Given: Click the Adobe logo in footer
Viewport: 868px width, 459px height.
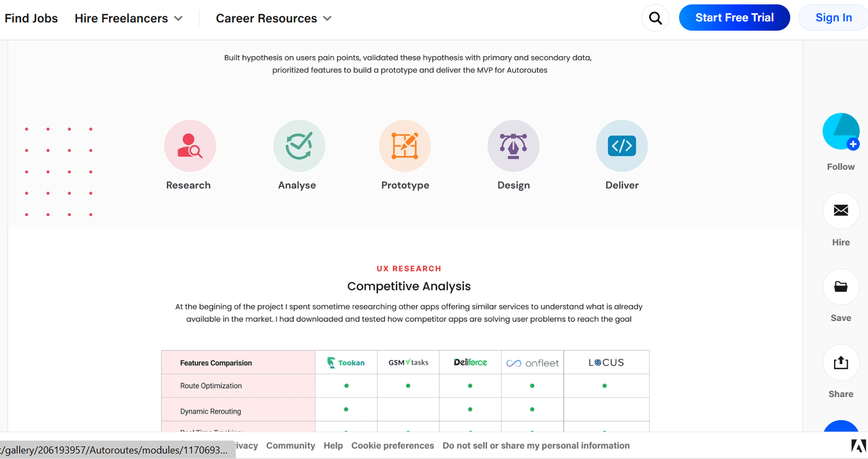Looking at the screenshot, I should click(x=858, y=446).
